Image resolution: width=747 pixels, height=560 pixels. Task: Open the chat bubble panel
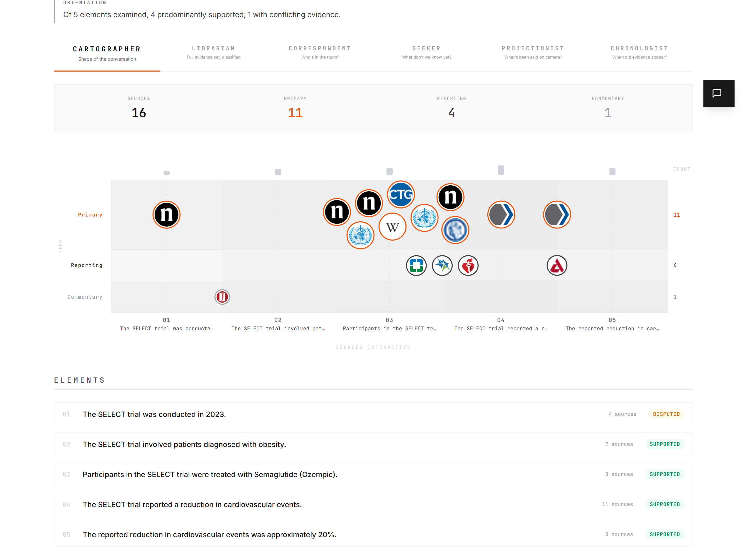[x=718, y=93]
